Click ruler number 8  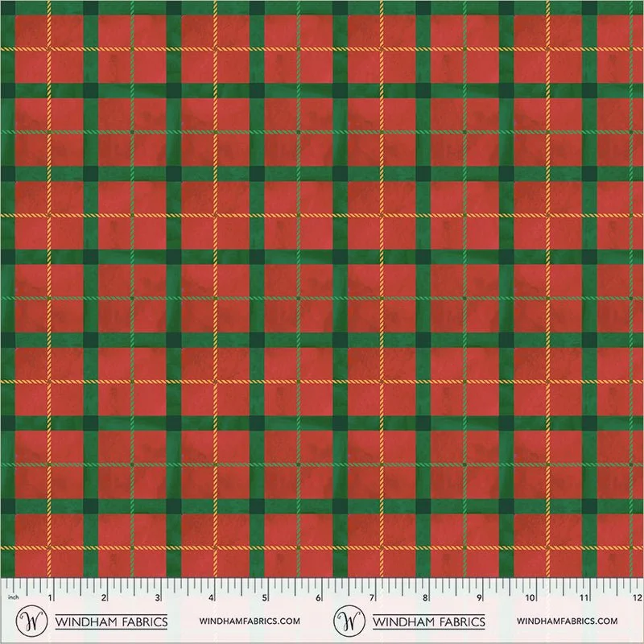(x=425, y=597)
